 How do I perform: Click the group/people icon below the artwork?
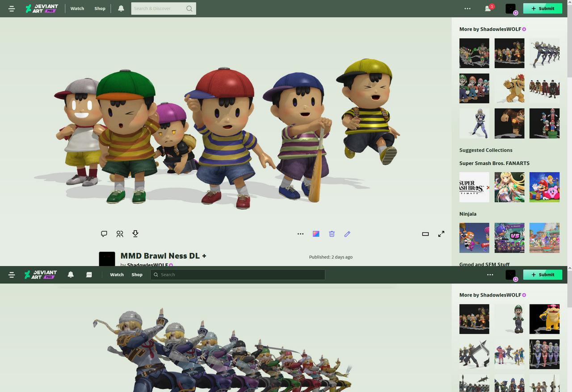point(120,234)
